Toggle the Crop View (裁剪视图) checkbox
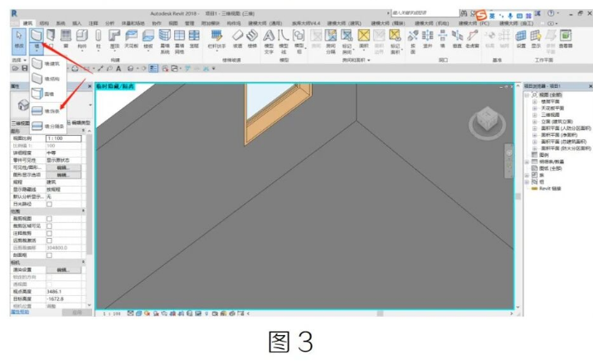Viewport: 593px width, 364px height. (x=49, y=219)
